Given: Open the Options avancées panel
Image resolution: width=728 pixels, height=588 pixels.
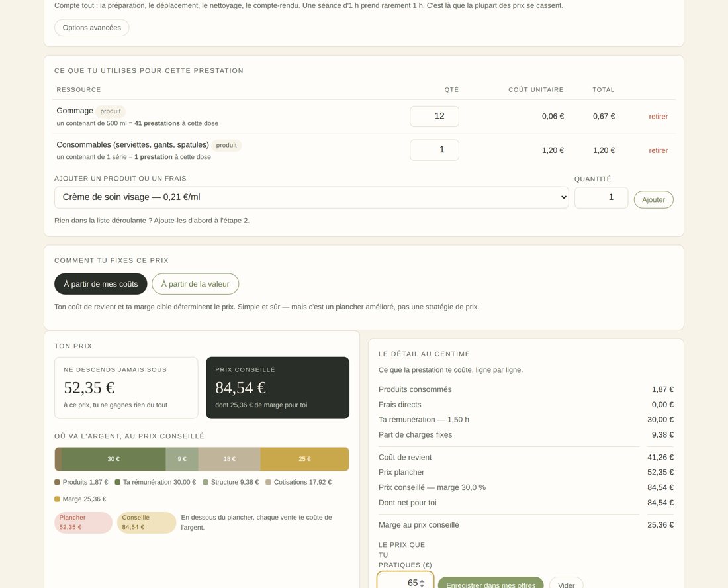Looking at the screenshot, I should 91,28.
